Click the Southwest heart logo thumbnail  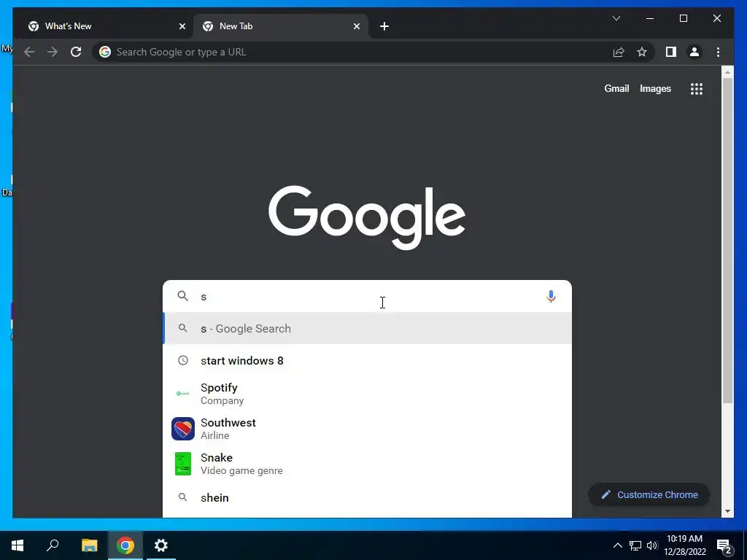[x=183, y=429]
